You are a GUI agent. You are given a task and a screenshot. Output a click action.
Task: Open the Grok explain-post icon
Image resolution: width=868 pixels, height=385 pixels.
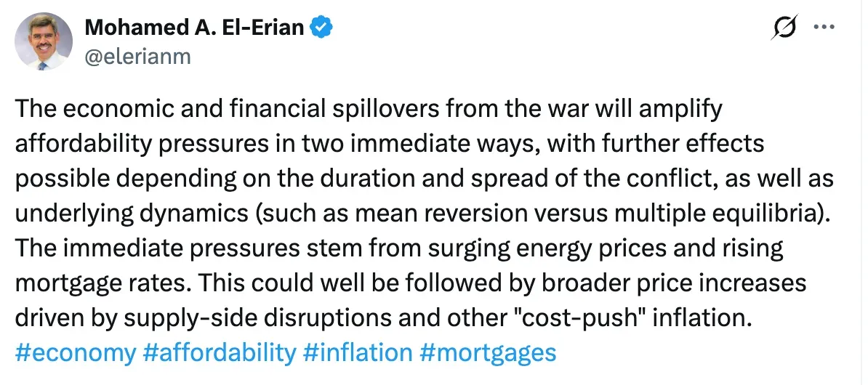tap(786, 29)
